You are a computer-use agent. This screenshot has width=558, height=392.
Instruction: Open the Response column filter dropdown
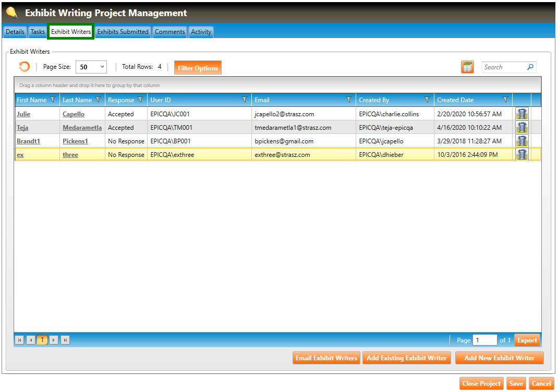[140, 100]
